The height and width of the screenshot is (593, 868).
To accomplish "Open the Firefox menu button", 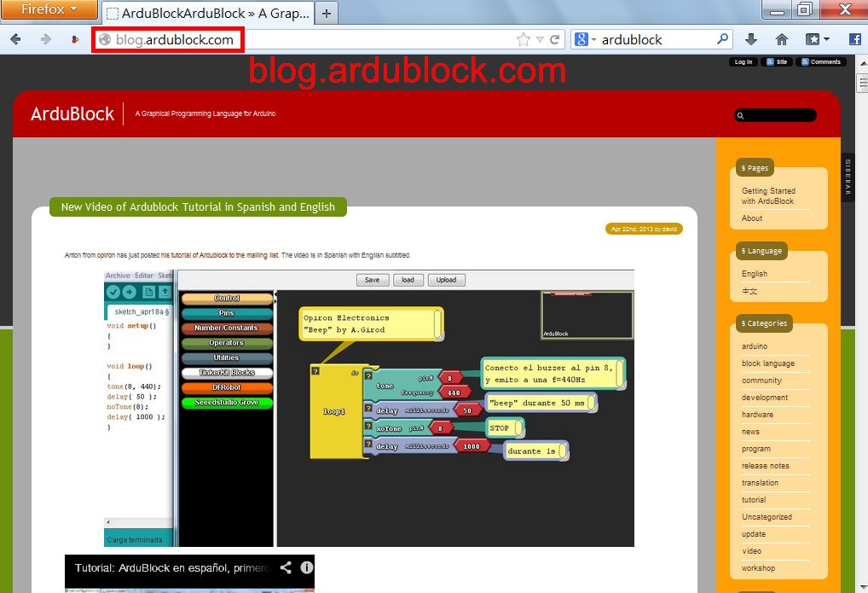I will click(49, 9).
